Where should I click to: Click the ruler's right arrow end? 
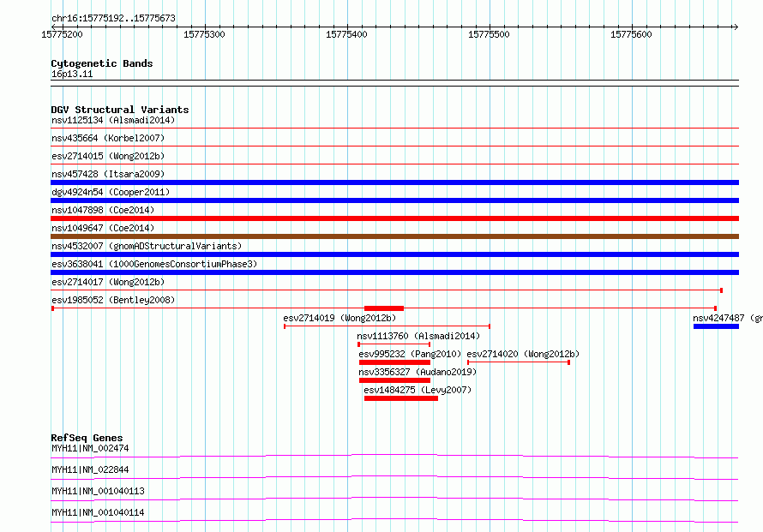coord(736,27)
